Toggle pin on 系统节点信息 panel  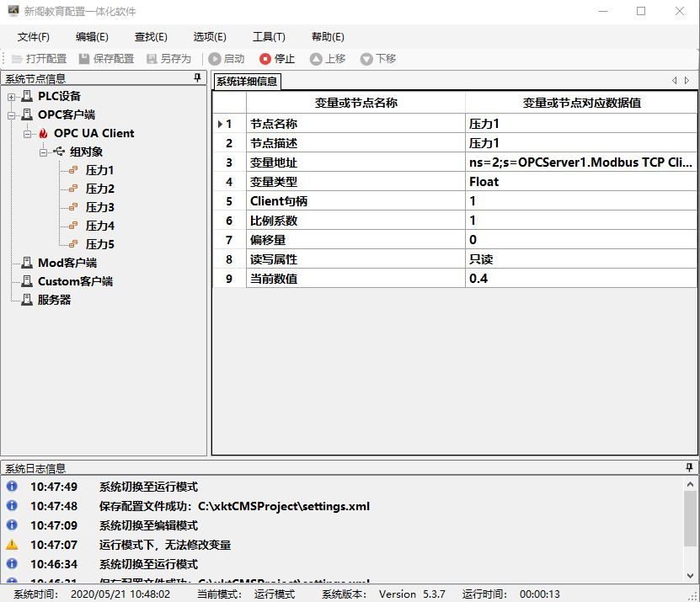tap(198, 78)
